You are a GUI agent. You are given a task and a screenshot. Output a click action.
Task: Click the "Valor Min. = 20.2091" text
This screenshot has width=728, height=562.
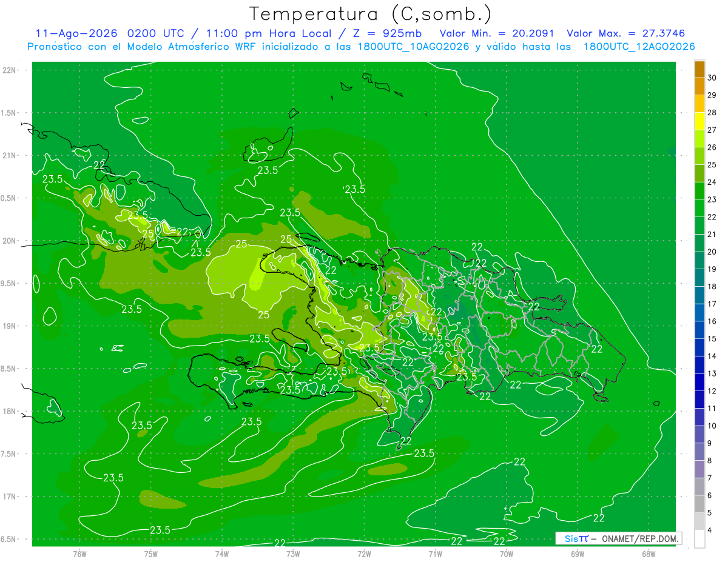point(497,33)
